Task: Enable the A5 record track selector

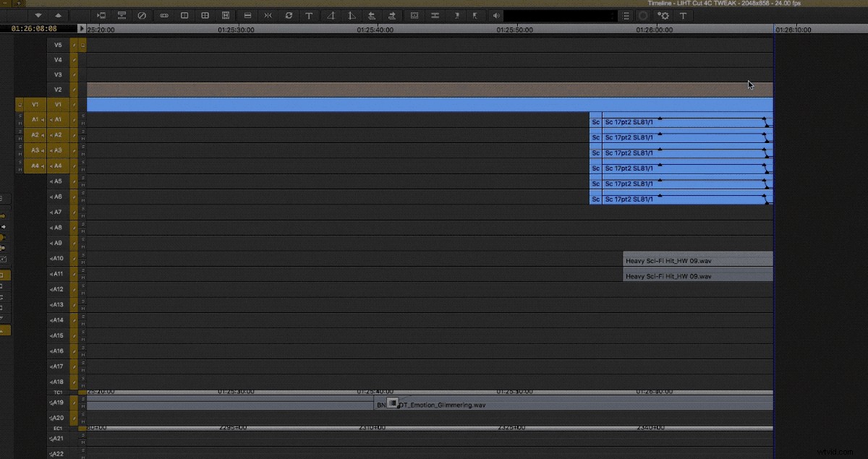Action: (x=58, y=181)
